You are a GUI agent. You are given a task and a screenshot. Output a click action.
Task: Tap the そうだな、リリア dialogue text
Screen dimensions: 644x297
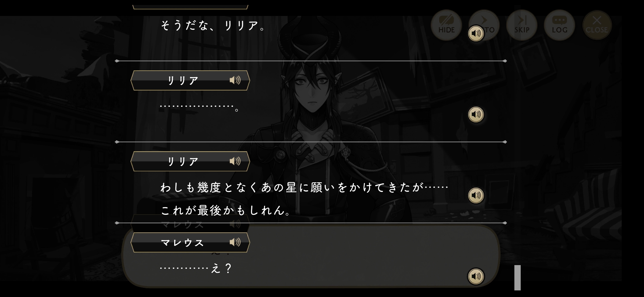pyautogui.click(x=213, y=26)
